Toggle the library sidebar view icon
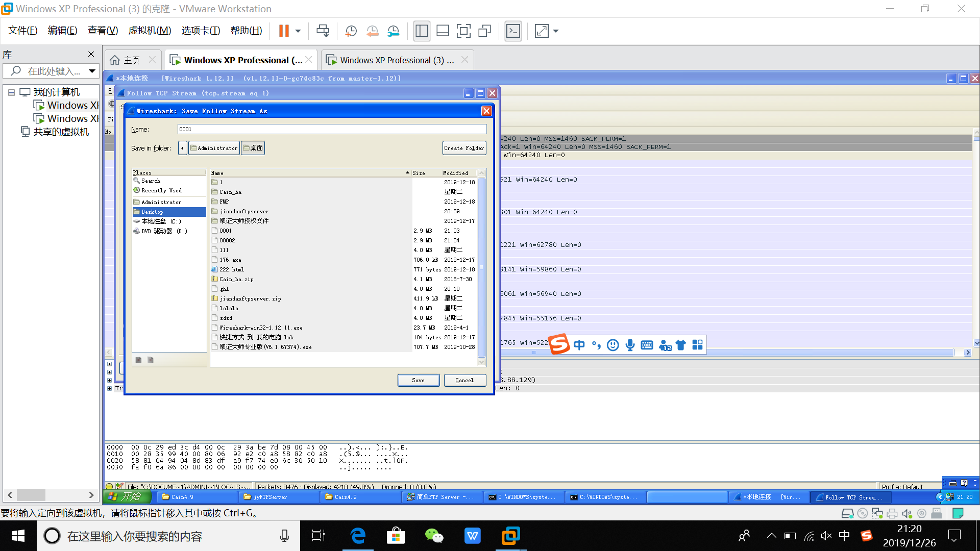980x551 pixels. click(x=422, y=31)
